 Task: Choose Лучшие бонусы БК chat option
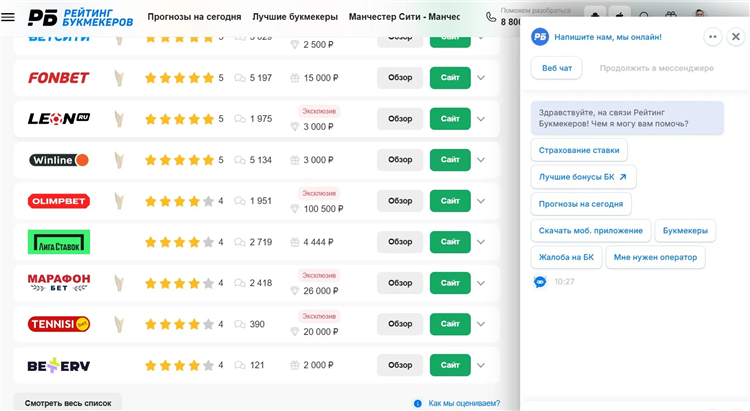(x=583, y=177)
